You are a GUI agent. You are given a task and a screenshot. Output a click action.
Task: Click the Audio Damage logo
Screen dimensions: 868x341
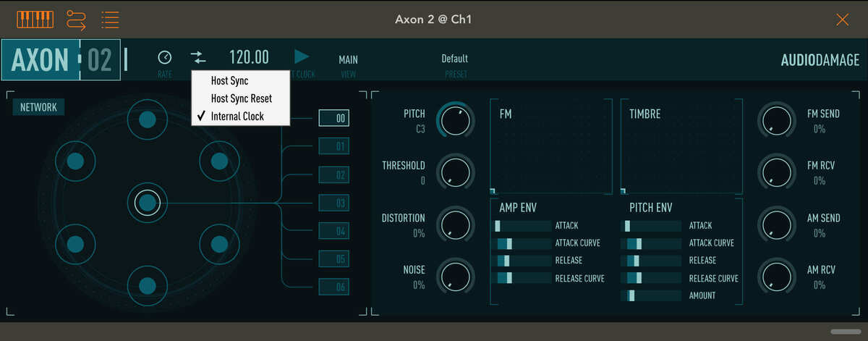pos(820,60)
